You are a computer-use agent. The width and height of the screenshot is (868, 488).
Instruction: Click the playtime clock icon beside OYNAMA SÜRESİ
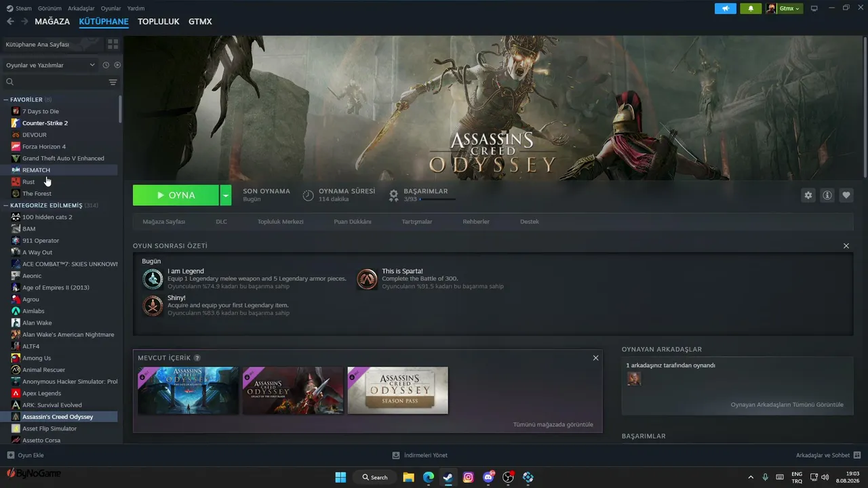point(308,195)
